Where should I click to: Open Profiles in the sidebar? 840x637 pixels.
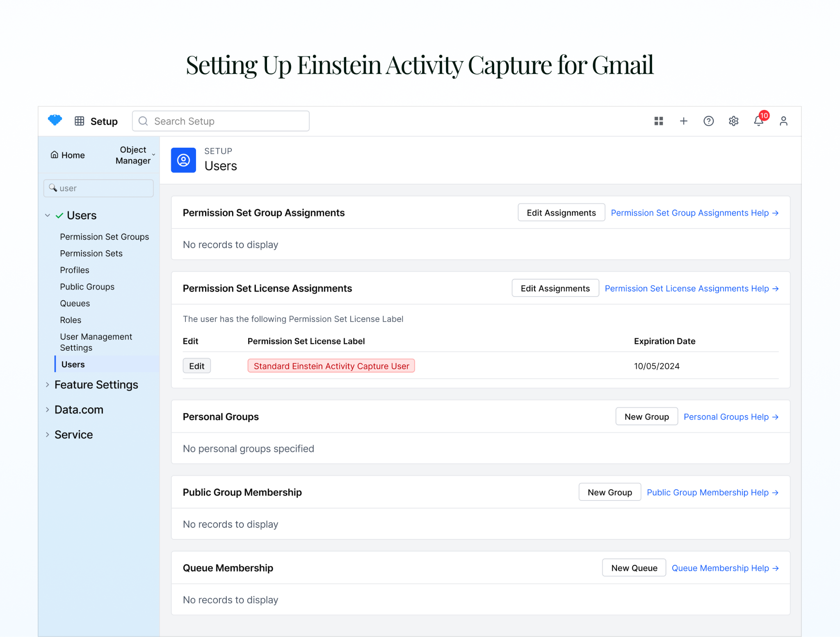tap(74, 270)
